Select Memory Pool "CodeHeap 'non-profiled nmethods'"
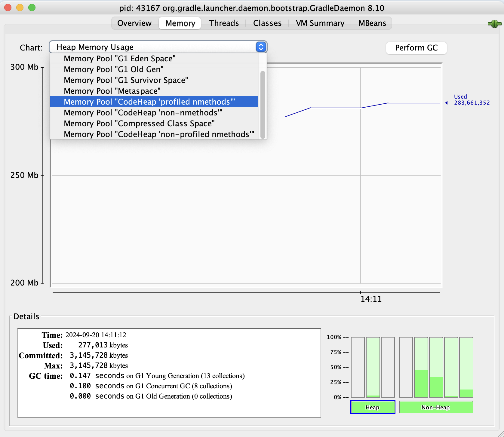The width and height of the screenshot is (504, 437). [159, 134]
